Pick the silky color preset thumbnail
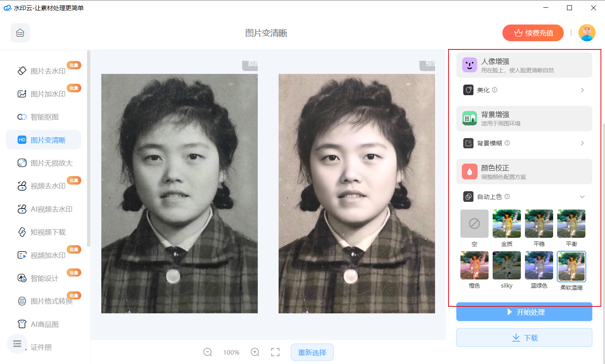Screen dimensions: 605x364 (x=507, y=265)
